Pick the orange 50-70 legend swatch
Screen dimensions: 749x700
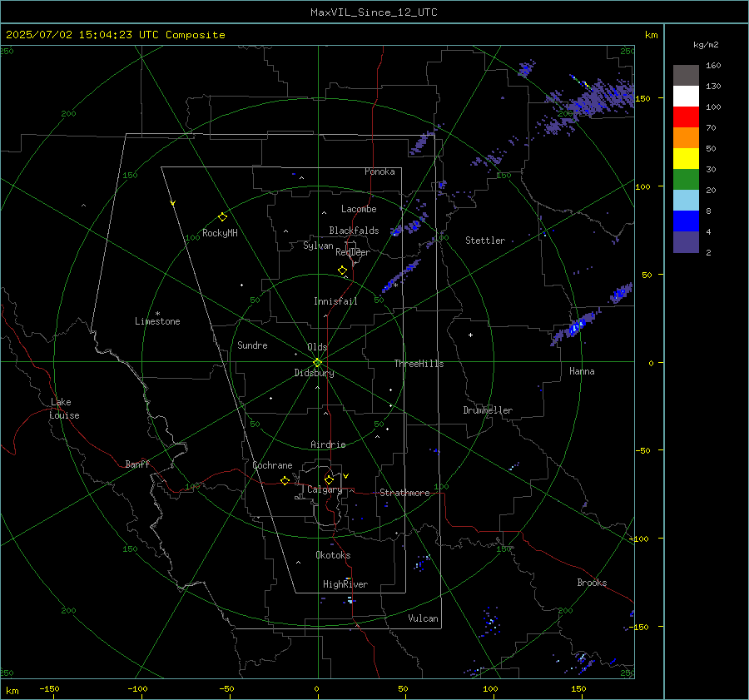point(686,137)
